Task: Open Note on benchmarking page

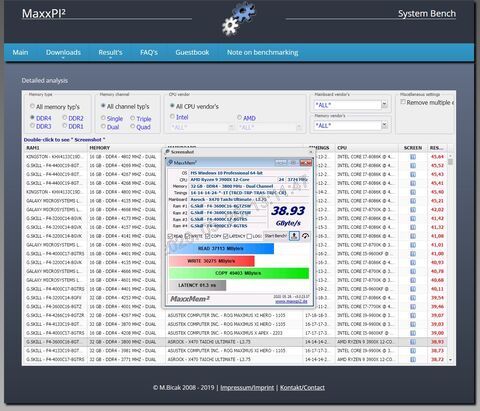Action: click(262, 52)
